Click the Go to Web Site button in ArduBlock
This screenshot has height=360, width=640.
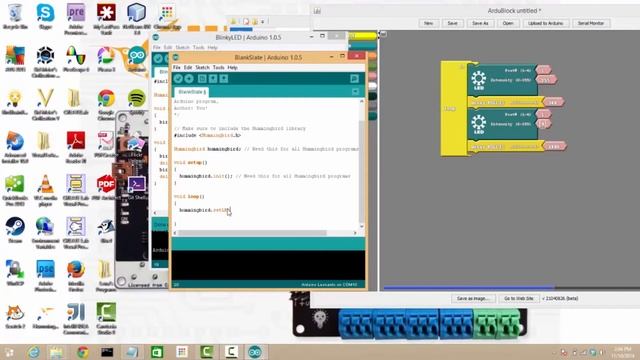pyautogui.click(x=519, y=298)
